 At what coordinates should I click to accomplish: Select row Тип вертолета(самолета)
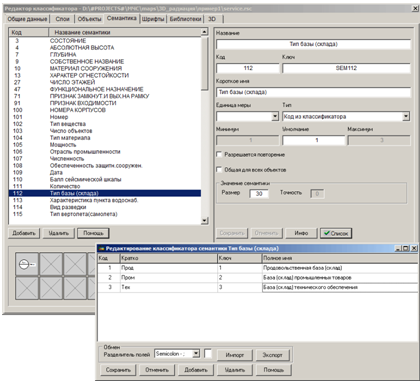tap(105, 214)
